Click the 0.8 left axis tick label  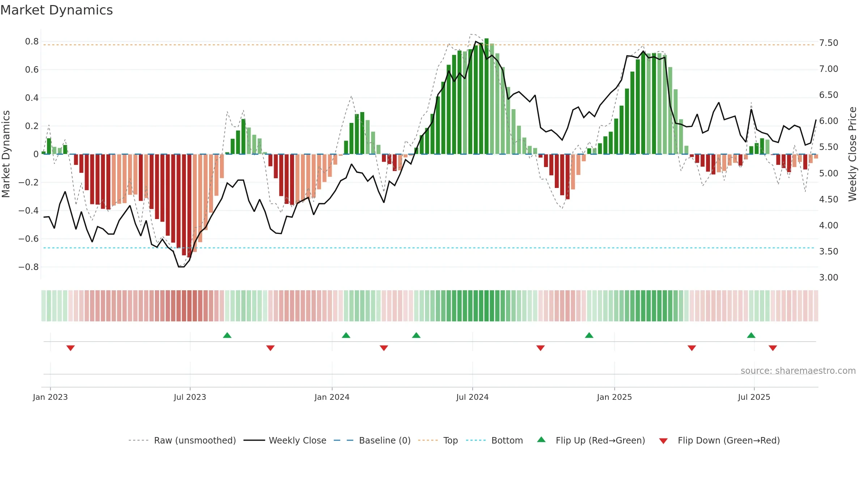(32, 42)
